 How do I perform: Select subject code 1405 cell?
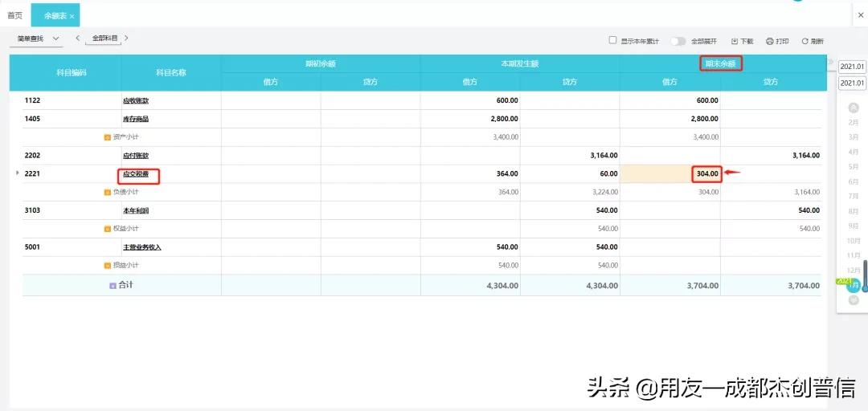pyautogui.click(x=33, y=119)
